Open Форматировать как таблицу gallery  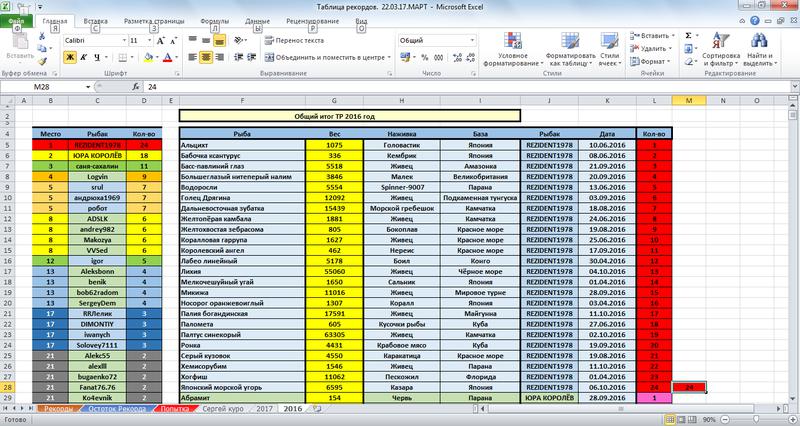point(570,49)
